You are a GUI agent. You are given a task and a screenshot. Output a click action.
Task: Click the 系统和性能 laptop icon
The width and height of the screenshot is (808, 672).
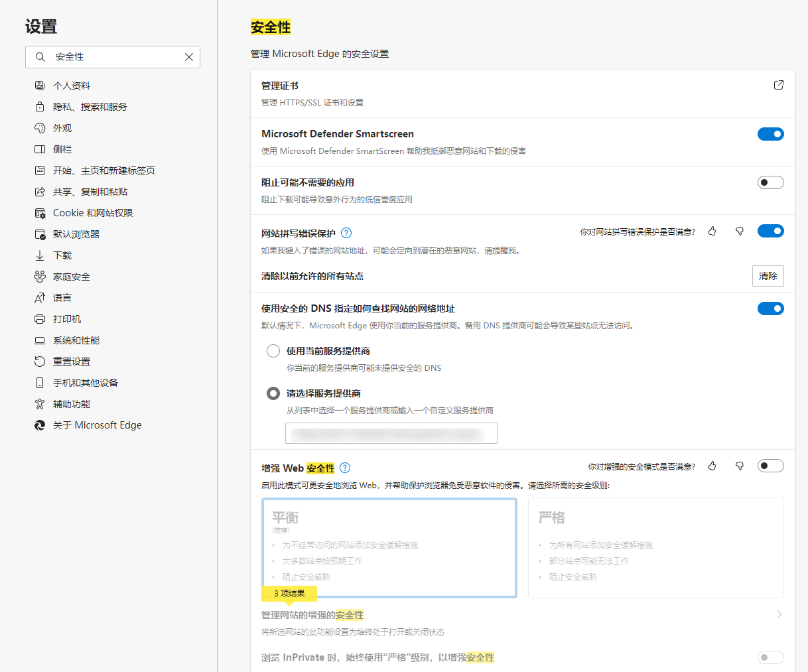[x=40, y=340]
